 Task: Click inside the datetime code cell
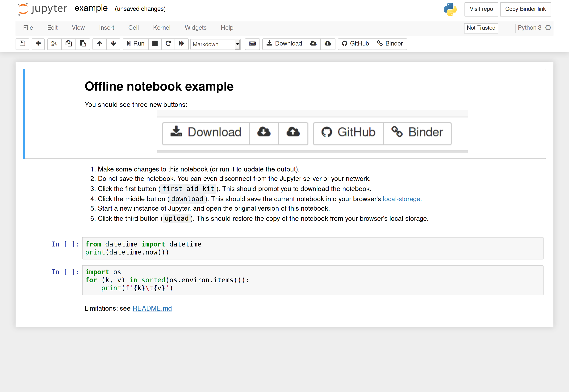coord(312,248)
